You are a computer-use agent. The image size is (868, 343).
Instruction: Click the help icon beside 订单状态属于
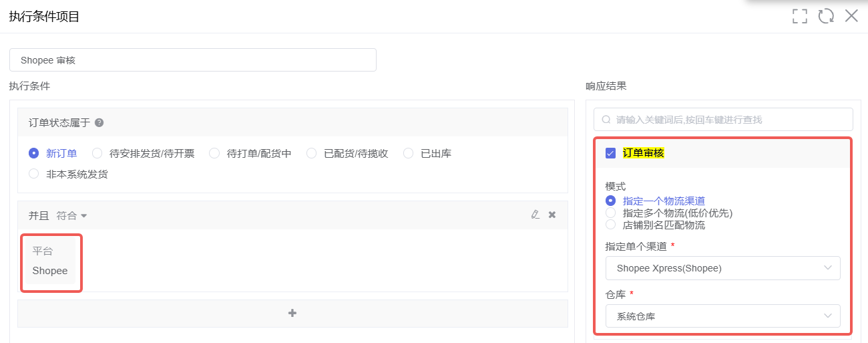click(99, 123)
